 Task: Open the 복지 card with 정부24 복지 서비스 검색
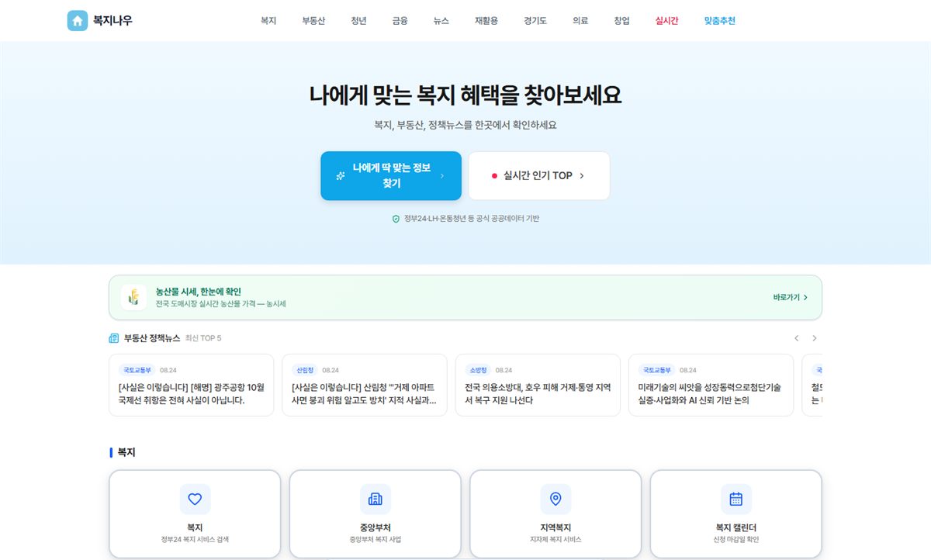195,514
